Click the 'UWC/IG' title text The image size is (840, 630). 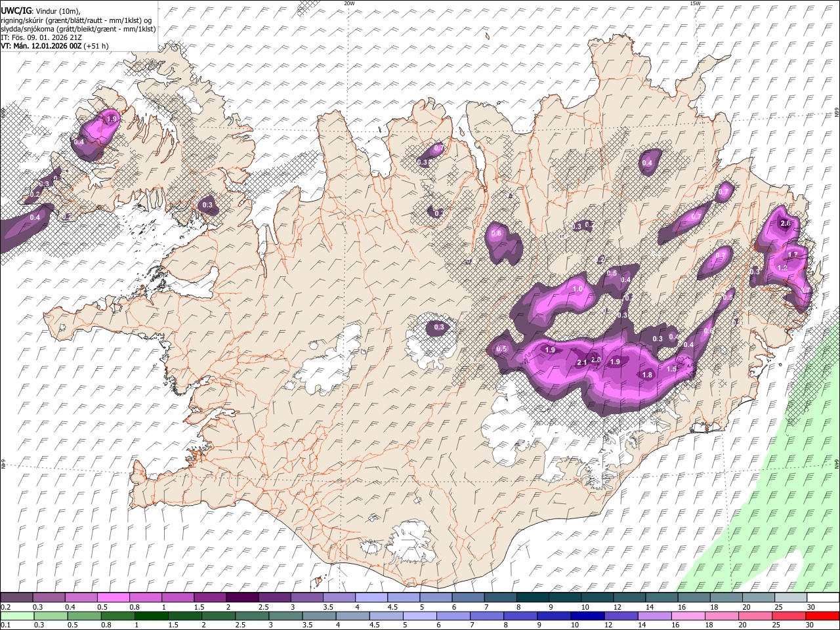click(x=16, y=11)
